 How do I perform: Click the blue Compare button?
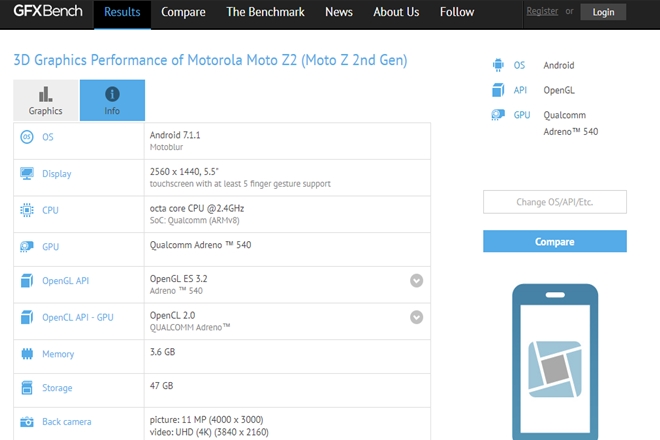(555, 241)
